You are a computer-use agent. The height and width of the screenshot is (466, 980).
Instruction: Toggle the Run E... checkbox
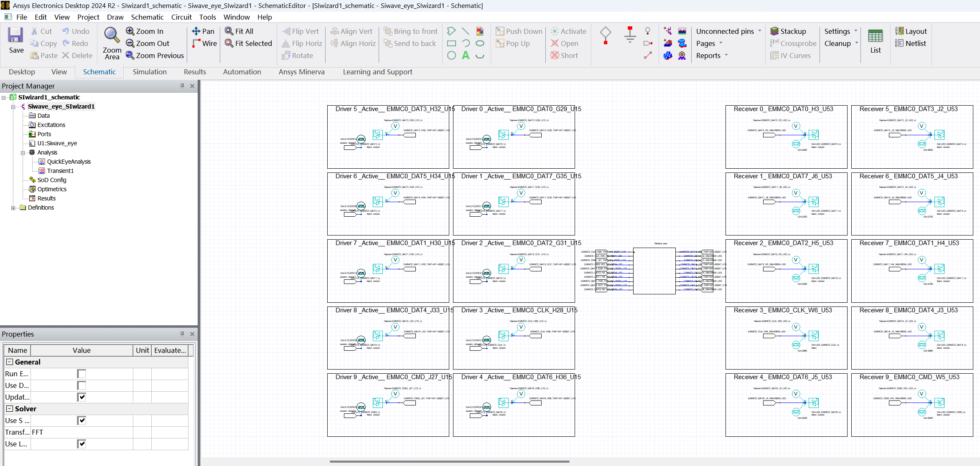pyautogui.click(x=81, y=374)
